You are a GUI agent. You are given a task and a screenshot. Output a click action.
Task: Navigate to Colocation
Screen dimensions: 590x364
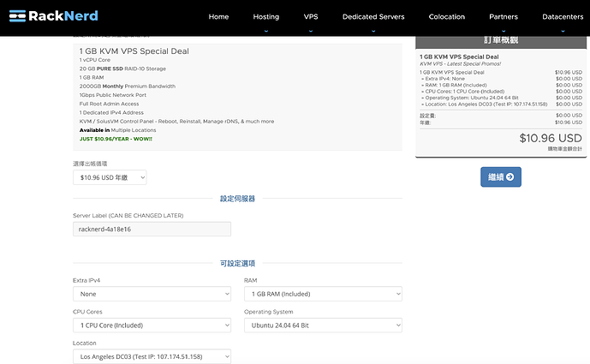tap(446, 16)
